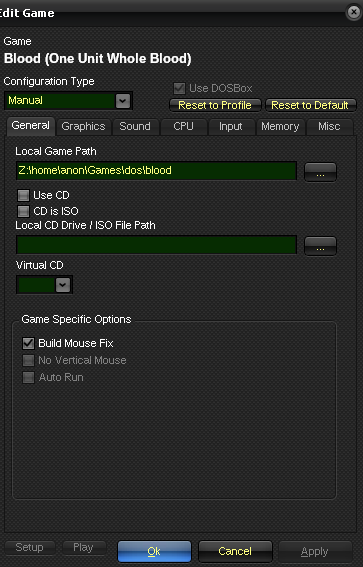Toggle the Use DOSBox checkbox
This screenshot has width=363, height=567.
click(x=179, y=88)
